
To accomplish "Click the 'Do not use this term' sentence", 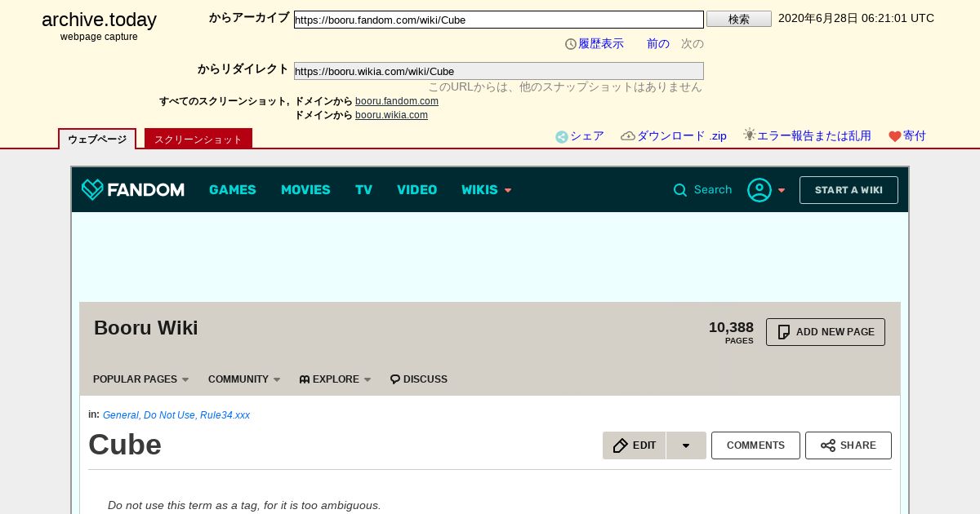I will (244, 506).
